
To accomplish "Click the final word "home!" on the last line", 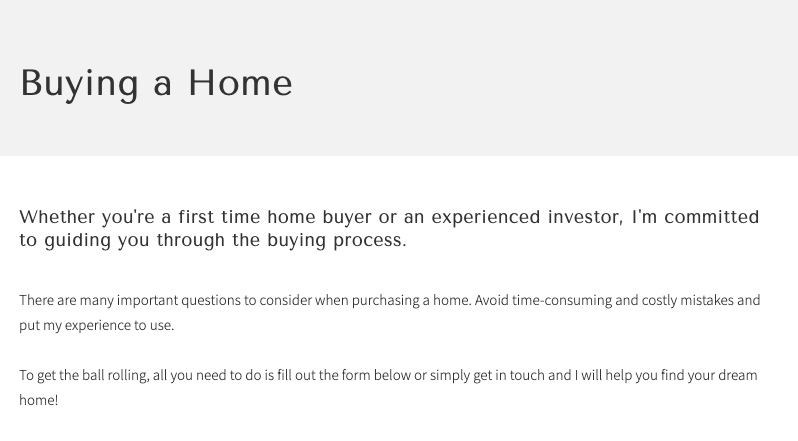I will pos(39,400).
